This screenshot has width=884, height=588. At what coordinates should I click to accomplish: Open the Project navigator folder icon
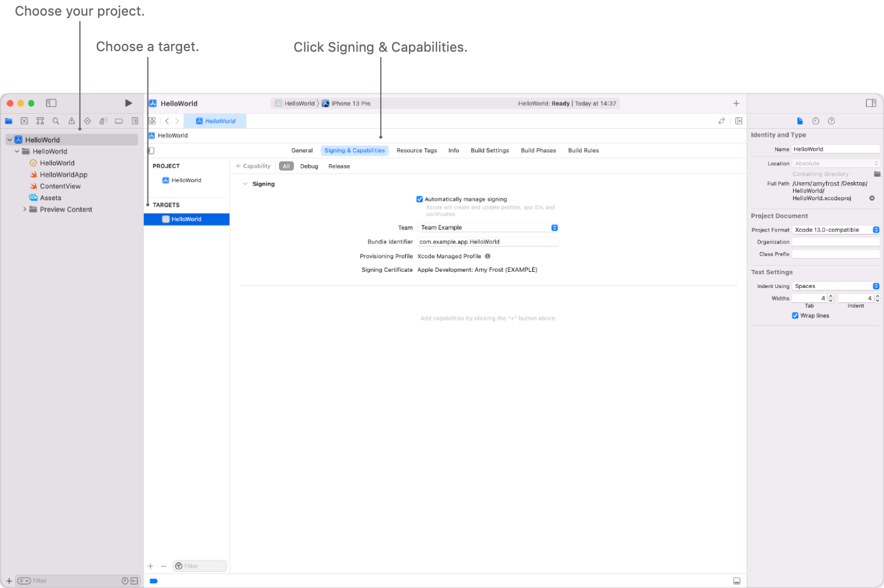(8, 121)
